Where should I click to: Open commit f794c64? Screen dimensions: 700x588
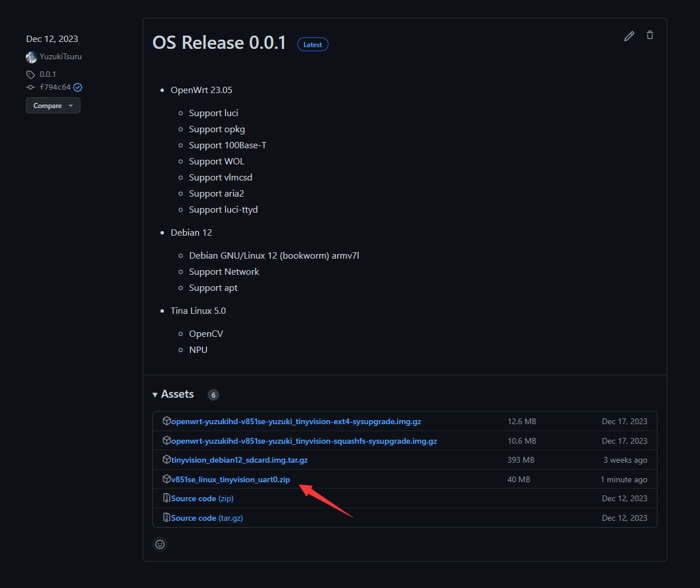[55, 87]
